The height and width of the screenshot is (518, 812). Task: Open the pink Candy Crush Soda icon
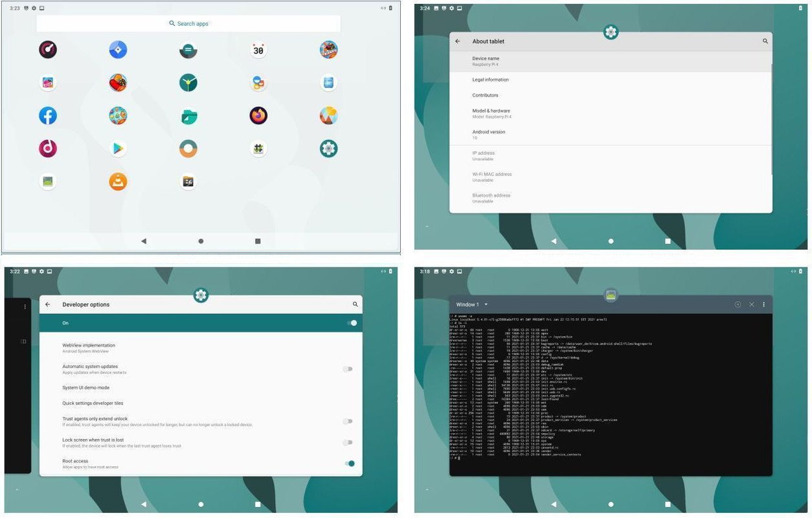[48, 82]
